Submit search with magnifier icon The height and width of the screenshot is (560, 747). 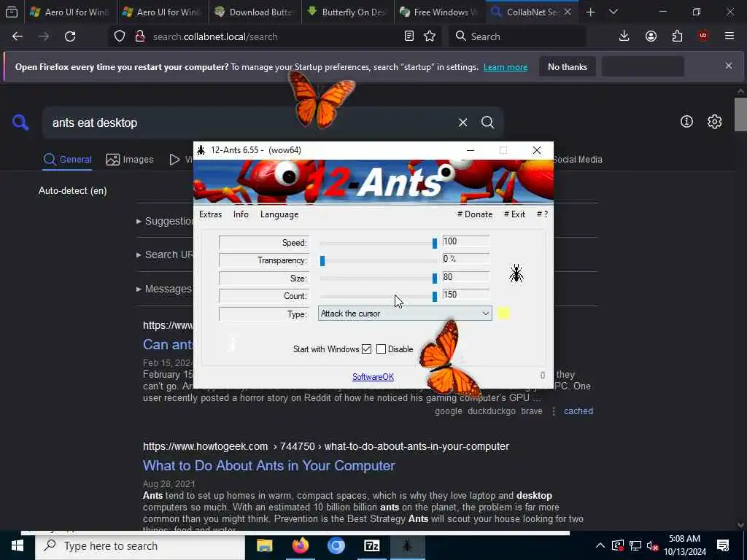click(x=487, y=122)
